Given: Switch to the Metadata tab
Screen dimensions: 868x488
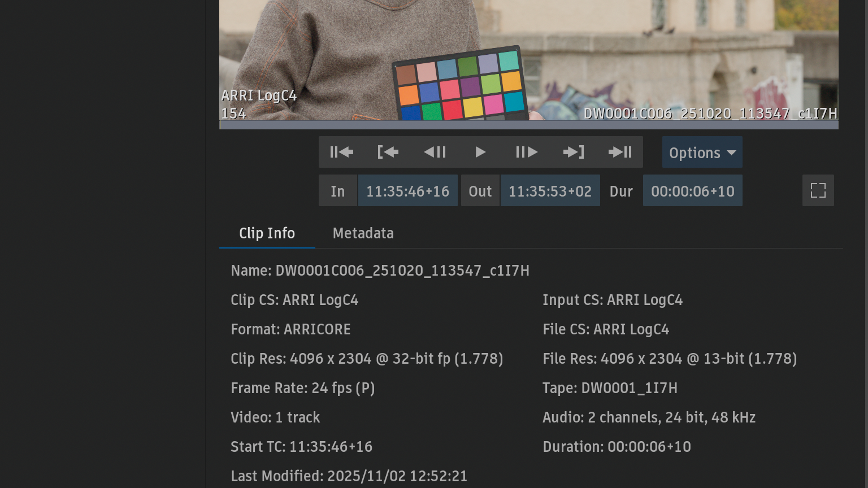Looking at the screenshot, I should click(363, 233).
